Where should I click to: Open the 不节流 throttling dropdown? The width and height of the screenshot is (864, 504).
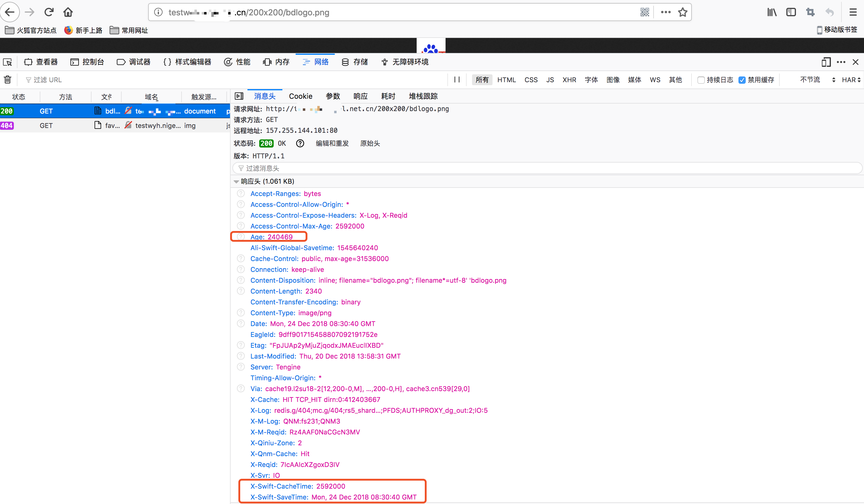(x=817, y=80)
